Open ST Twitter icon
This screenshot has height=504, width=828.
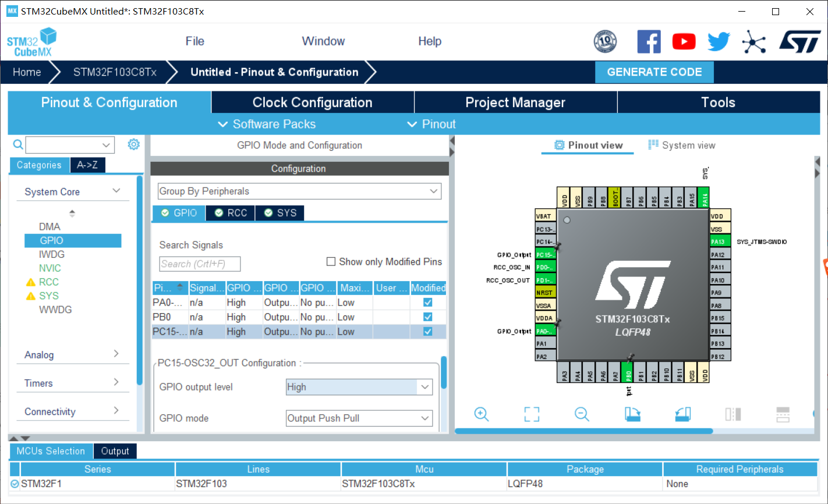(719, 42)
